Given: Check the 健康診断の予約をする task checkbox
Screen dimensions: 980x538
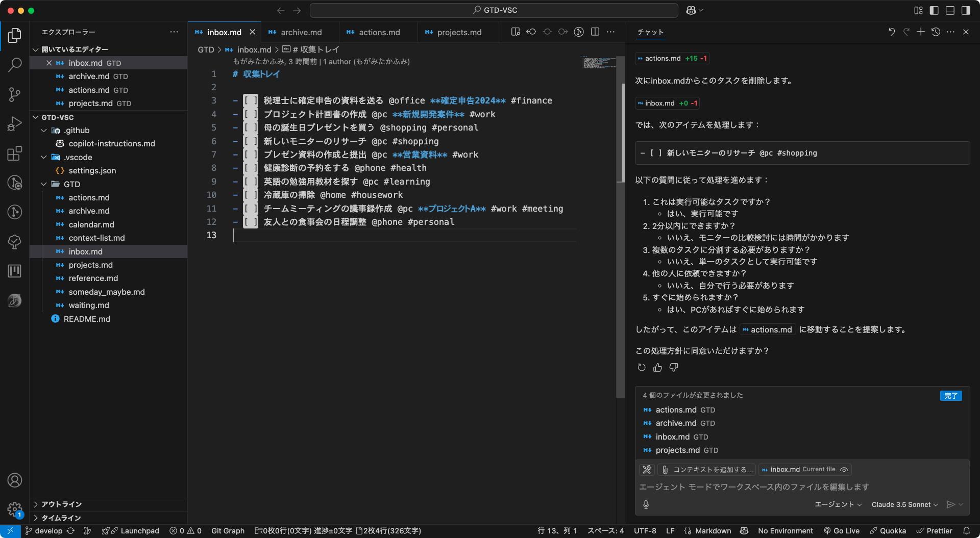Looking at the screenshot, I should pyautogui.click(x=250, y=168).
